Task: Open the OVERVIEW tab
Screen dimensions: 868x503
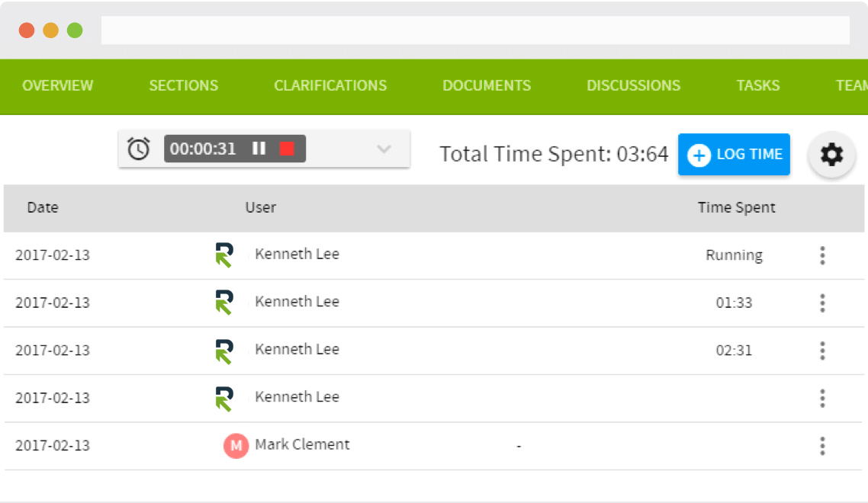Action: (57, 85)
